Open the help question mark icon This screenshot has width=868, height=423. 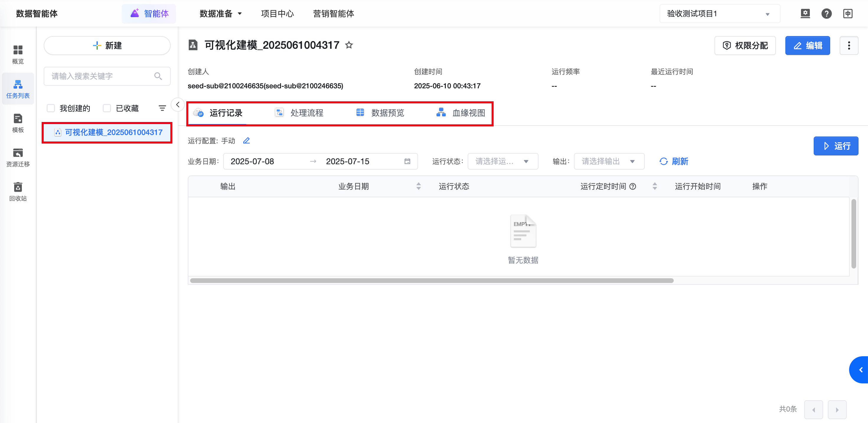coord(826,14)
